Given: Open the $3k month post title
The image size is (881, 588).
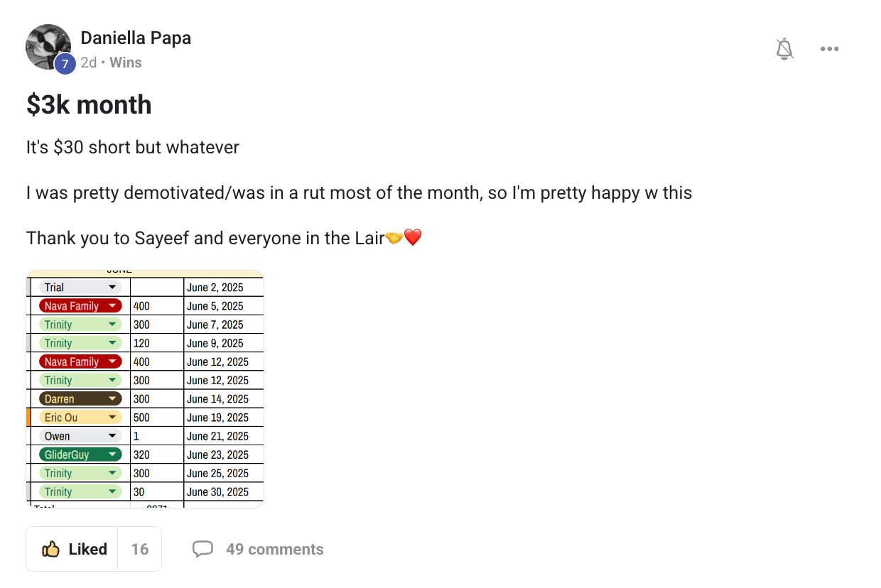Looking at the screenshot, I should tap(89, 104).
